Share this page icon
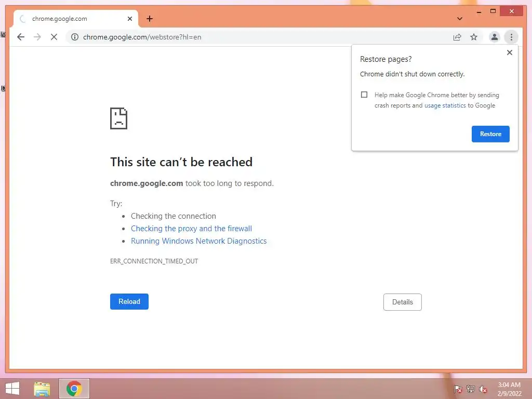532x399 pixels. click(457, 37)
